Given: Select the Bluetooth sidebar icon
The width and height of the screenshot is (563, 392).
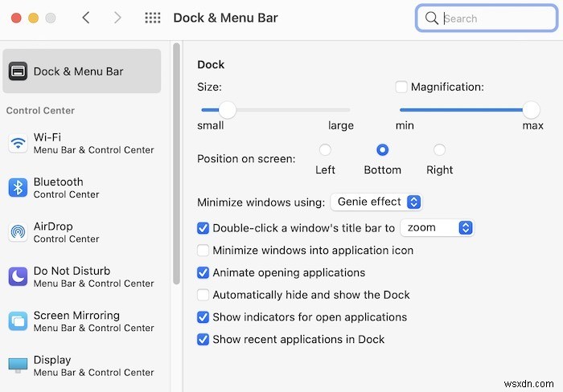Looking at the screenshot, I should coord(18,188).
